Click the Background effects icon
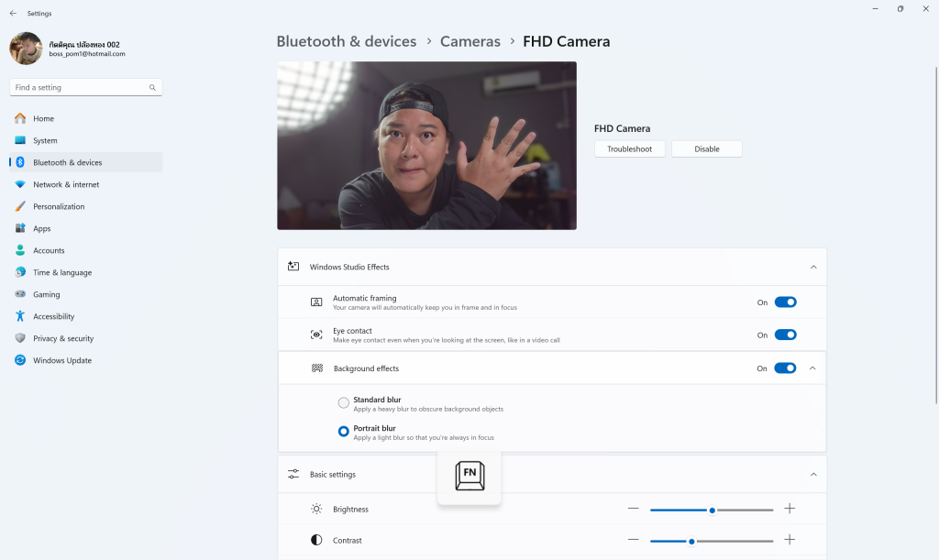This screenshot has height=560, width=939. (317, 368)
